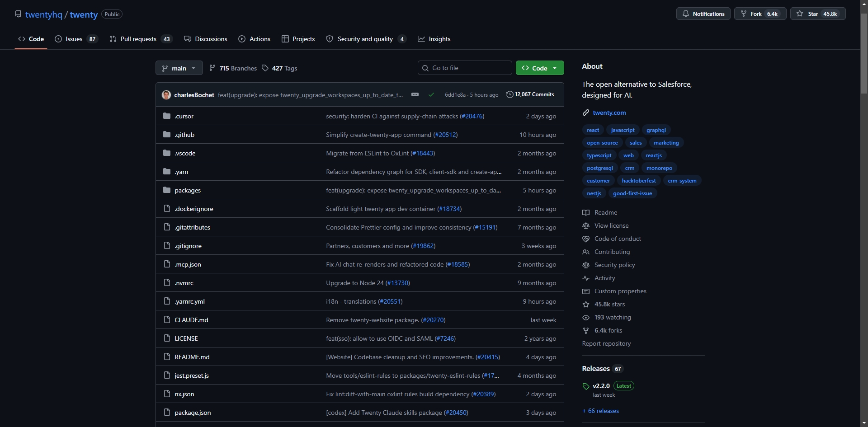Select the hacktoberfest topic tag
868x427 pixels.
pos(639,181)
